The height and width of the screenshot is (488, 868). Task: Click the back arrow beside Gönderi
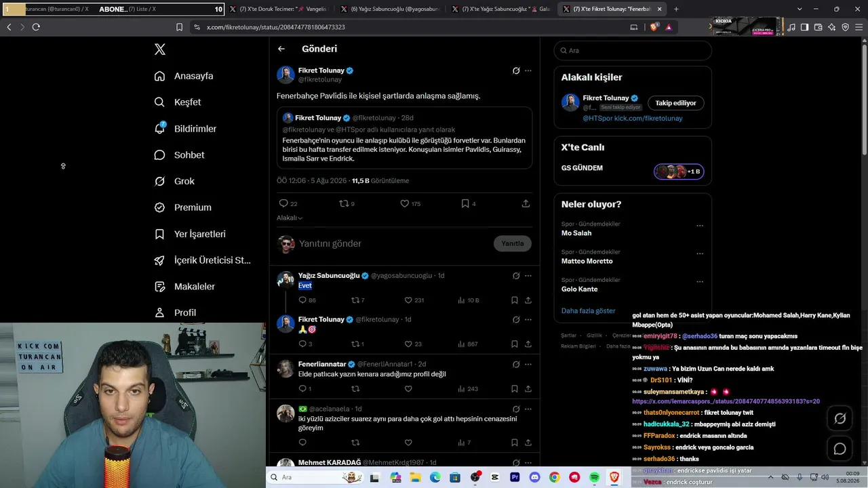coord(281,49)
